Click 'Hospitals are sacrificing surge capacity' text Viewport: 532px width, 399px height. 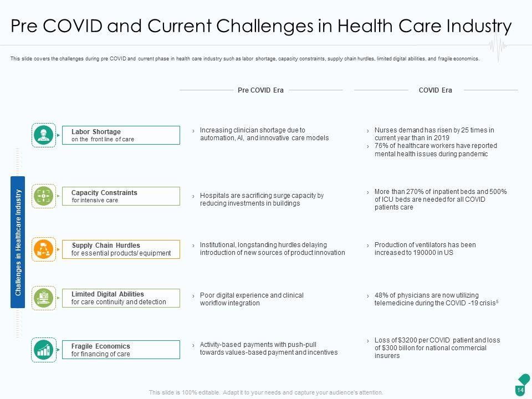(262, 199)
